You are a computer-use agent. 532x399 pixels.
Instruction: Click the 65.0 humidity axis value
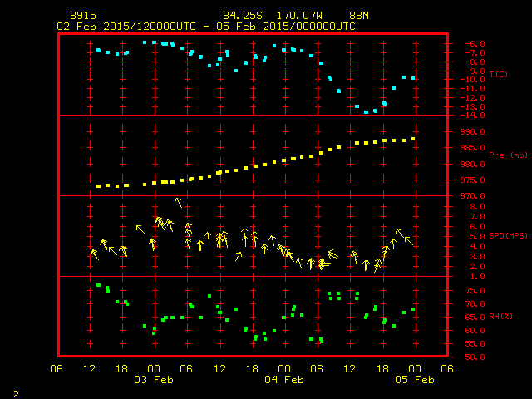click(x=475, y=318)
